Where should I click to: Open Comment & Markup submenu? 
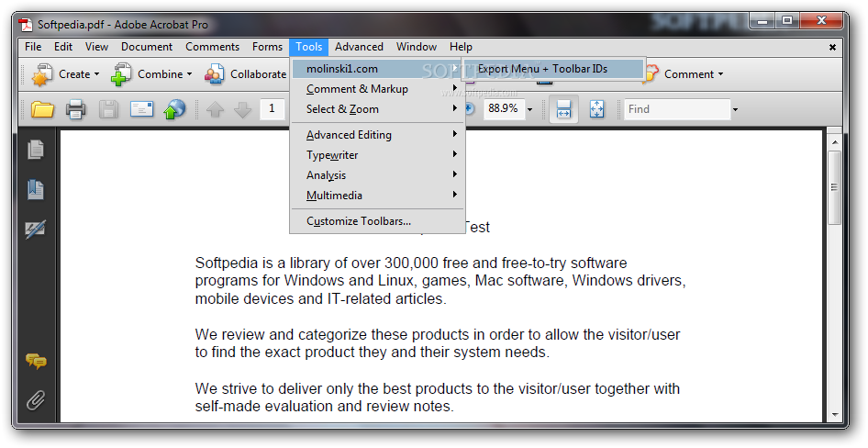(377, 89)
